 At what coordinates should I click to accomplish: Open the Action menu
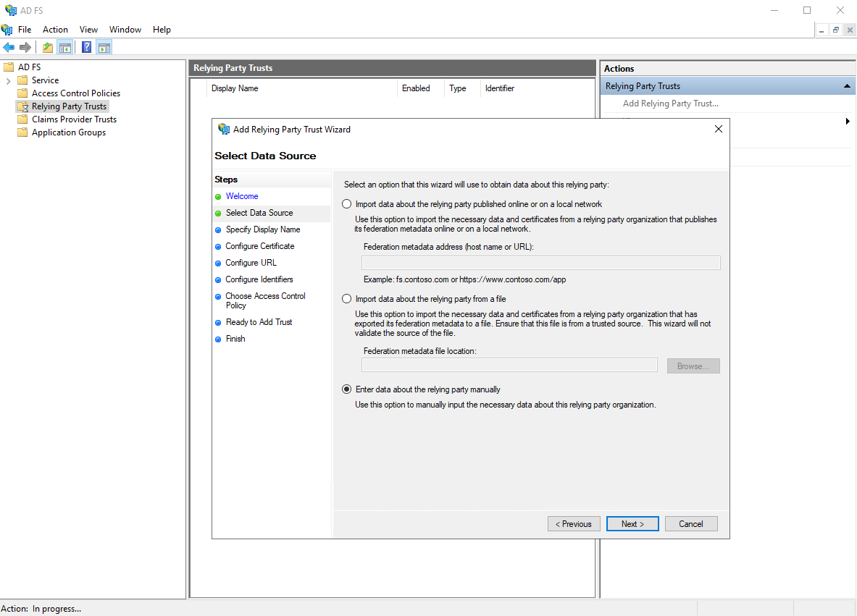[55, 30]
